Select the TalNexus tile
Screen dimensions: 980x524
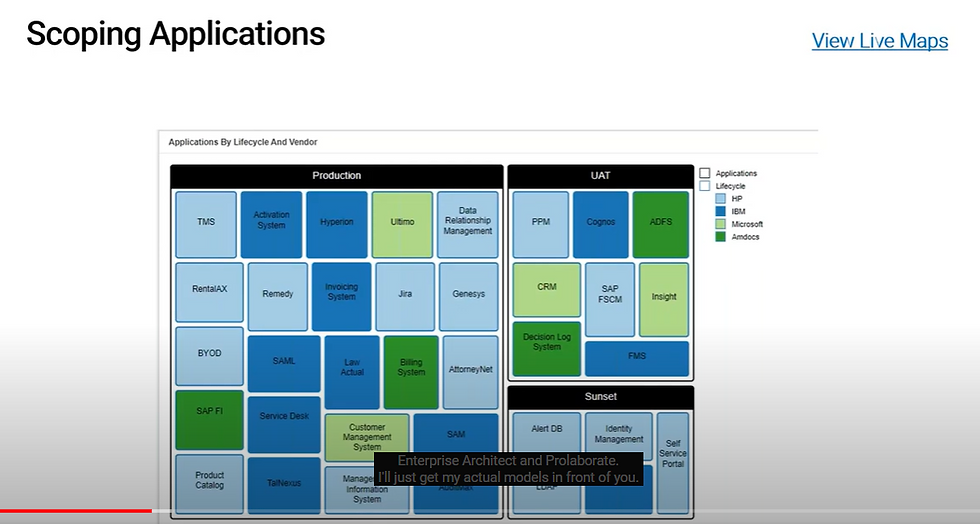coord(284,485)
